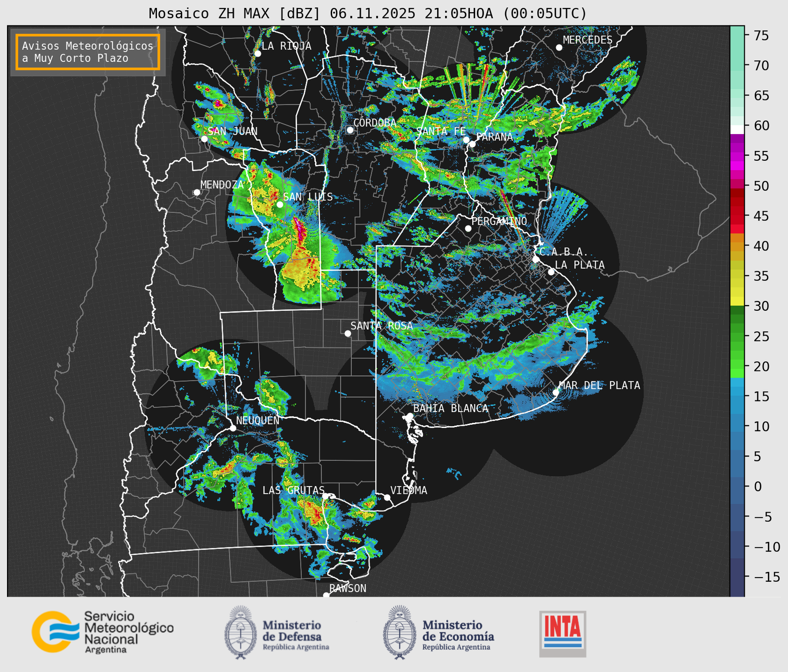The width and height of the screenshot is (788, 672).
Task: Click the 45 label on the dBZ scale
Action: click(761, 216)
